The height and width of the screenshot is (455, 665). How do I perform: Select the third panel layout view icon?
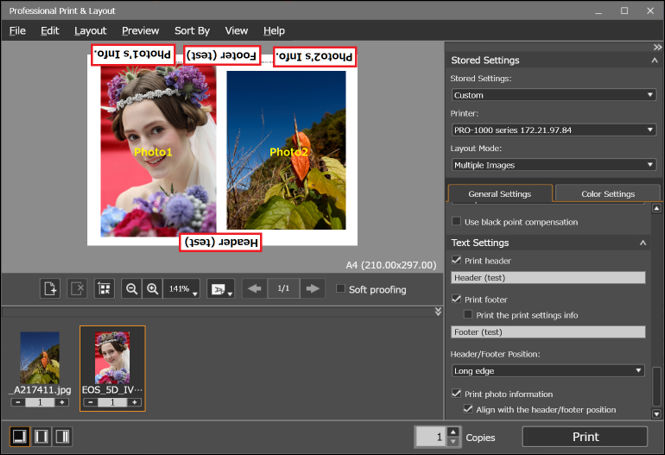pos(62,436)
